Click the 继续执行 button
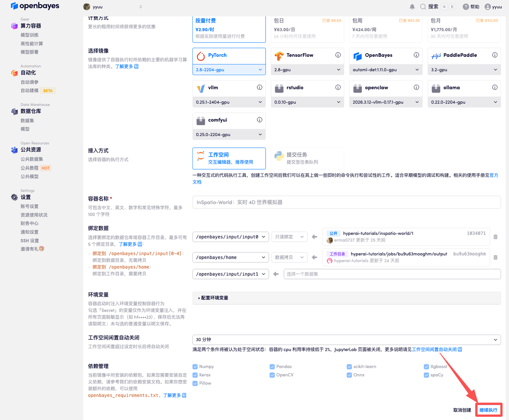Viewport: 509px width, 420px height. (x=488, y=410)
